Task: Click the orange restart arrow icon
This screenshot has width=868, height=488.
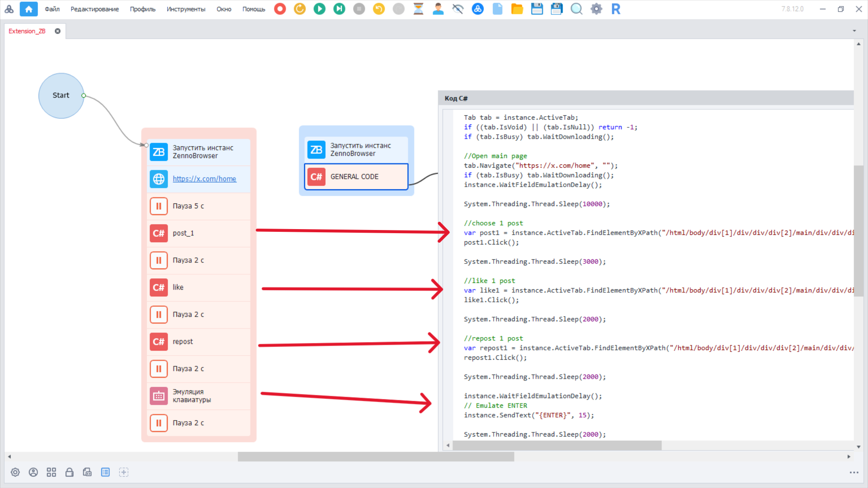Action: (300, 9)
